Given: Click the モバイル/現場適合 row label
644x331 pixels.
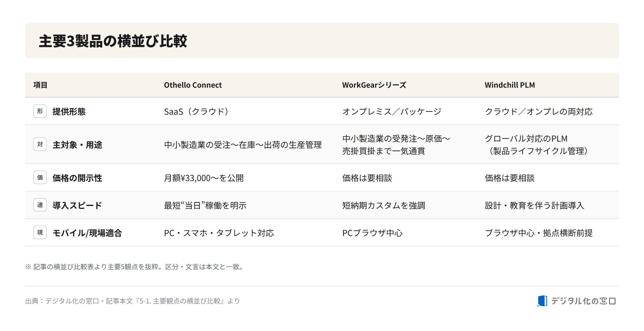Looking at the screenshot, I should tap(87, 233).
